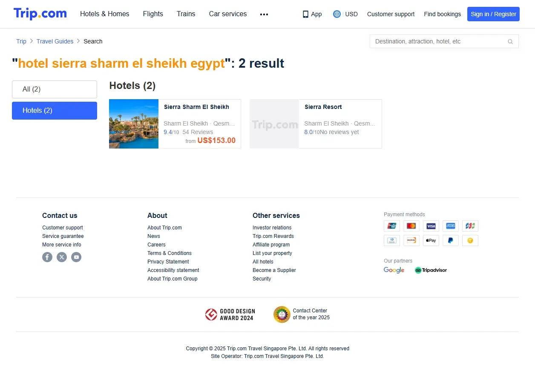Open More service info link
This screenshot has width=535, height=392.
click(x=62, y=245)
